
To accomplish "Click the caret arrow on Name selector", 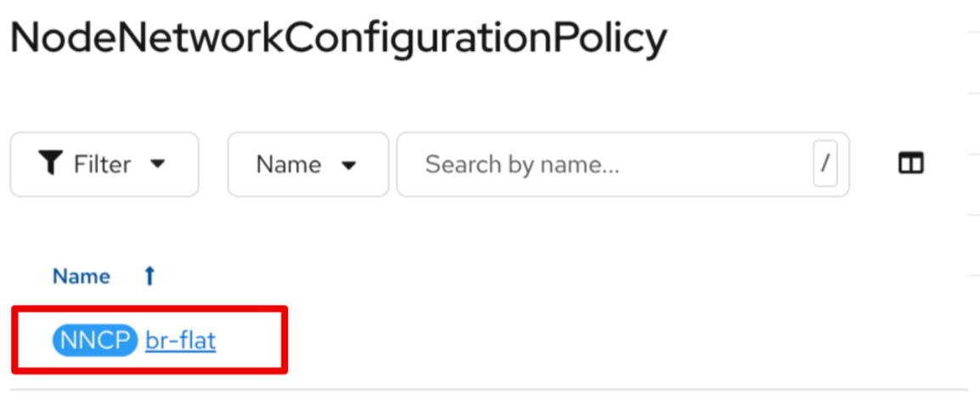I will pos(348,165).
